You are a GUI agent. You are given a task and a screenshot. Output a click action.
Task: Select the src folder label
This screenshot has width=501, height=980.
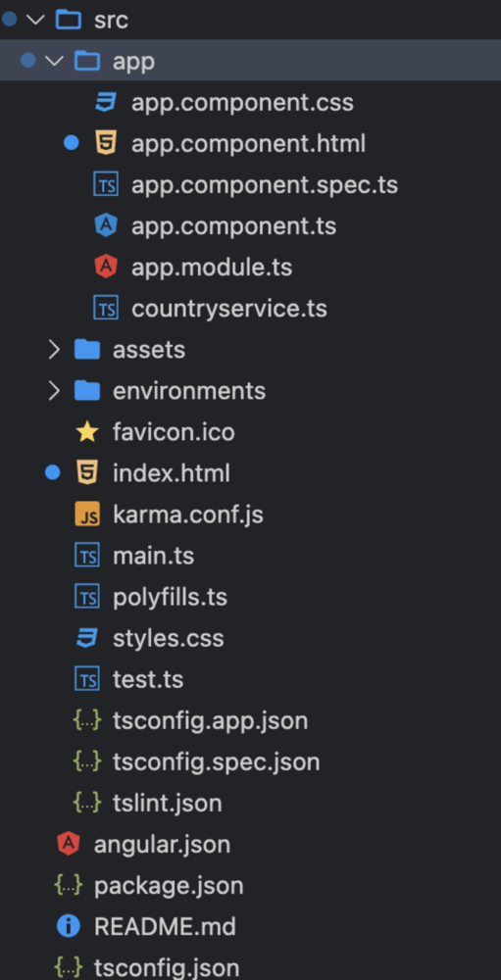(111, 20)
